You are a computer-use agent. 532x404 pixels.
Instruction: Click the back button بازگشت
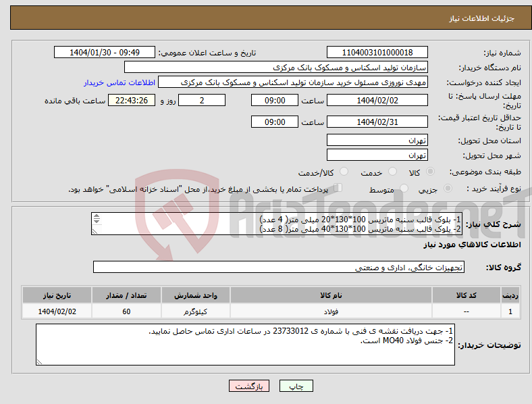(x=249, y=386)
